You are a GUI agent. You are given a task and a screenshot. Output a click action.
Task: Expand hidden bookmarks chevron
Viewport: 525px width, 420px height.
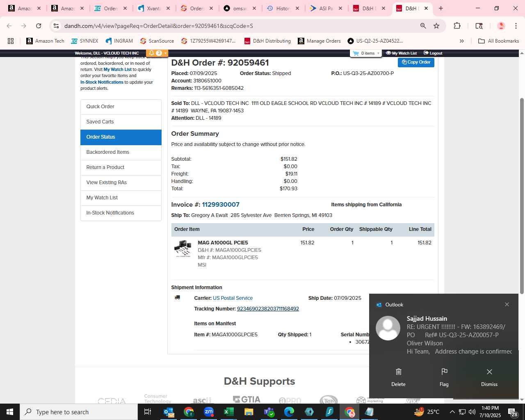coord(462,41)
